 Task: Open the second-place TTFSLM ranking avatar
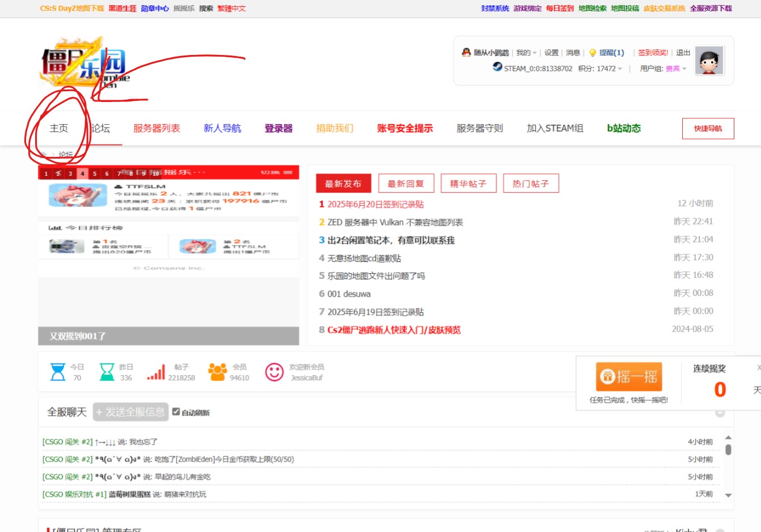[x=198, y=246]
